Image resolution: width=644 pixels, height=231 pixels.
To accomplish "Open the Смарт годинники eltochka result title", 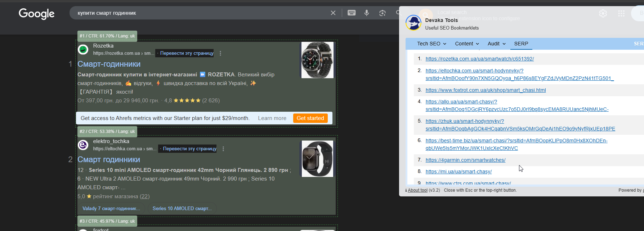I will coord(109,159).
